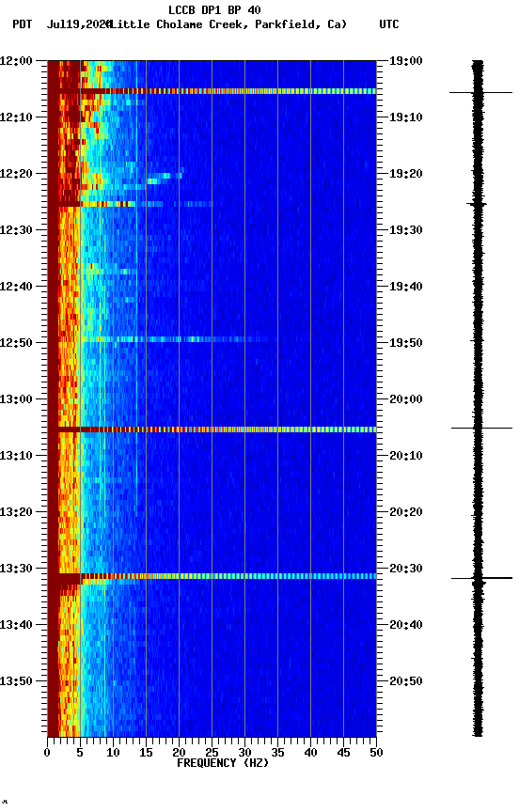519x812 pixels.
Task: Click the '13:00' PDT time label
Action: (x=16, y=399)
